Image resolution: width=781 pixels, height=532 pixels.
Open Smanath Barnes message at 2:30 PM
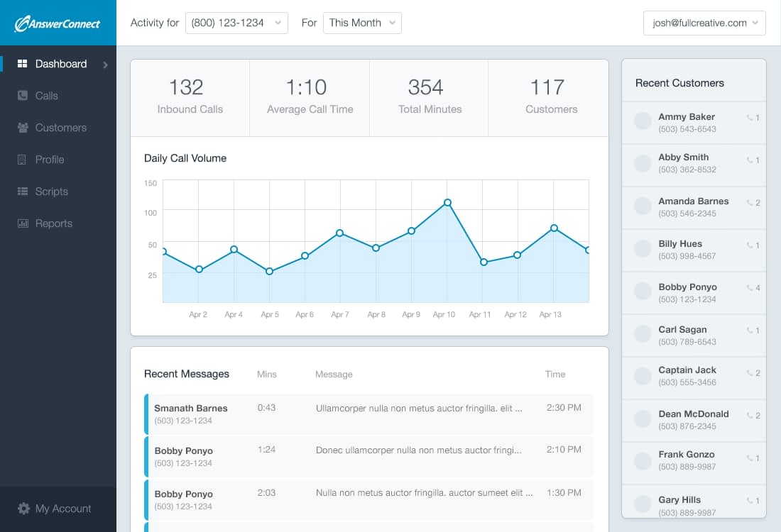click(x=368, y=414)
